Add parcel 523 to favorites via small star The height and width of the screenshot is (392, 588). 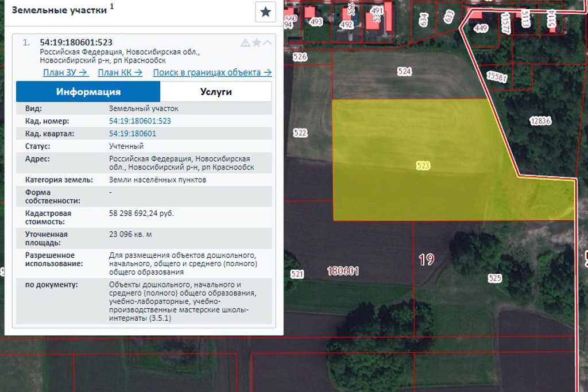(x=256, y=42)
